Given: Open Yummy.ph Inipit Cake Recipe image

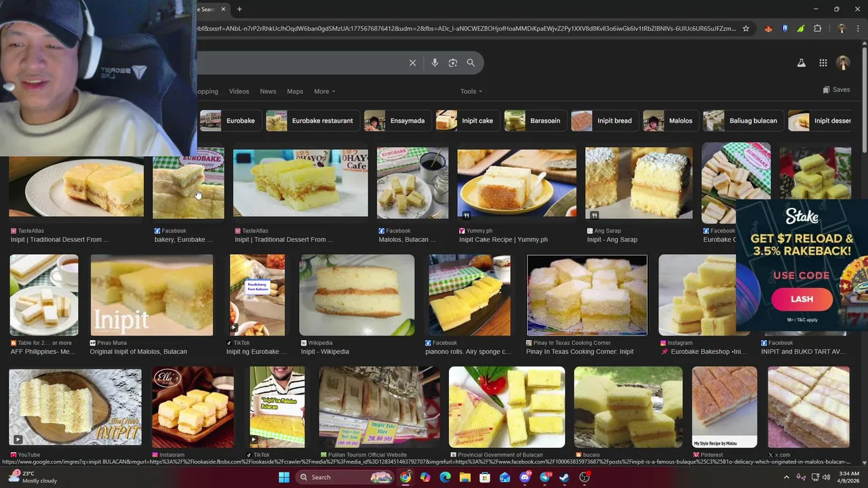Looking at the screenshot, I should pyautogui.click(x=517, y=184).
